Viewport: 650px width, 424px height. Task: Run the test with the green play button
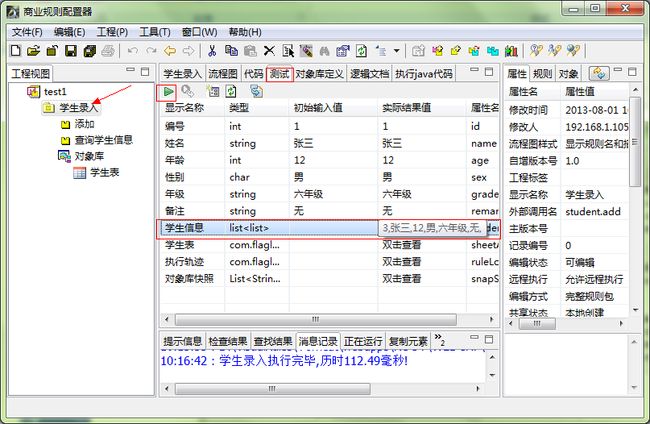pos(168,92)
